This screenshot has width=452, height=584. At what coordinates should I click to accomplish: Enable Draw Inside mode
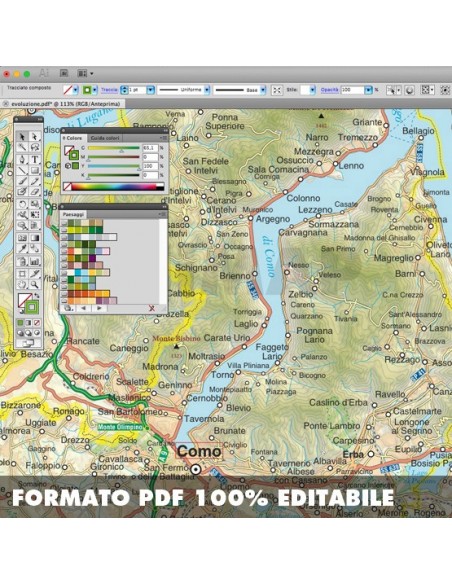(36, 333)
